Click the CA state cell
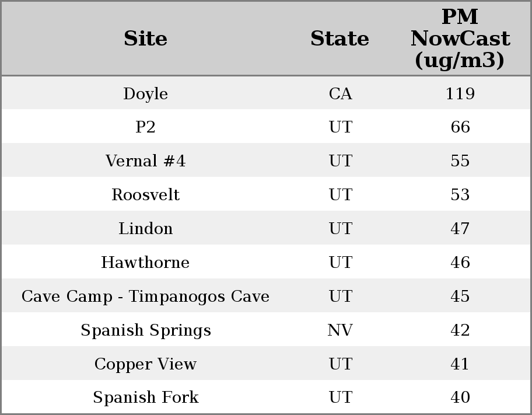Image resolution: width=532 pixels, height=415 pixels. point(340,94)
